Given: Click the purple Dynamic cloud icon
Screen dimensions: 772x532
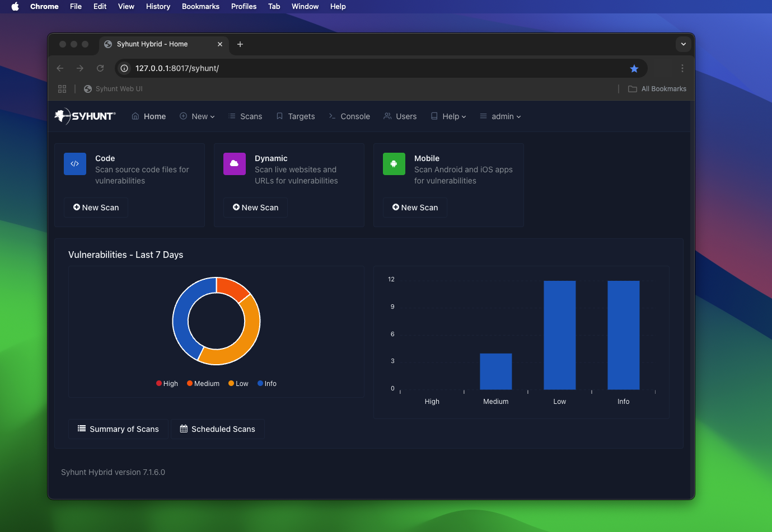Looking at the screenshot, I should [x=235, y=164].
